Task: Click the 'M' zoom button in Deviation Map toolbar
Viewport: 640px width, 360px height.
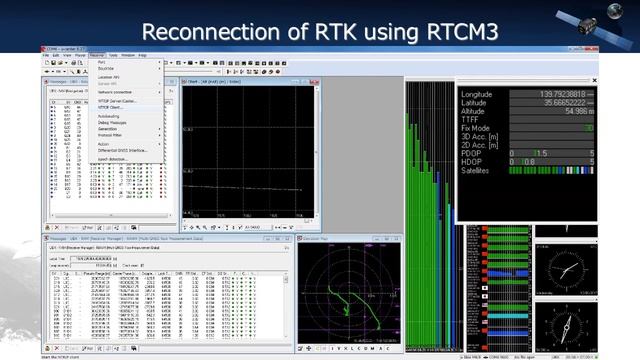Action: pos(373,348)
